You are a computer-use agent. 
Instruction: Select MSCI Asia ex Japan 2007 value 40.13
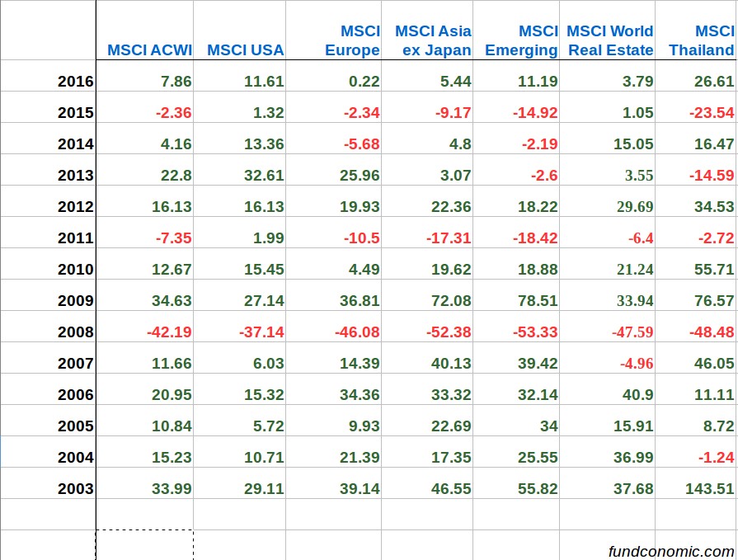tap(451, 363)
